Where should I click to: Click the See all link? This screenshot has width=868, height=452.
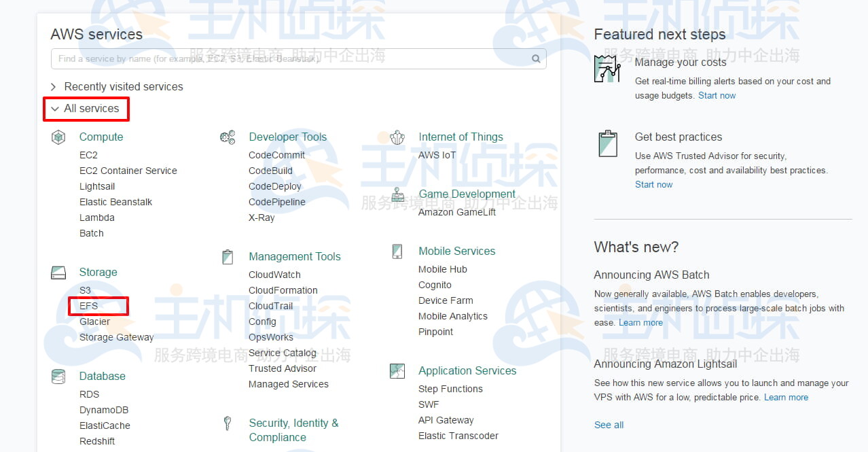click(609, 424)
